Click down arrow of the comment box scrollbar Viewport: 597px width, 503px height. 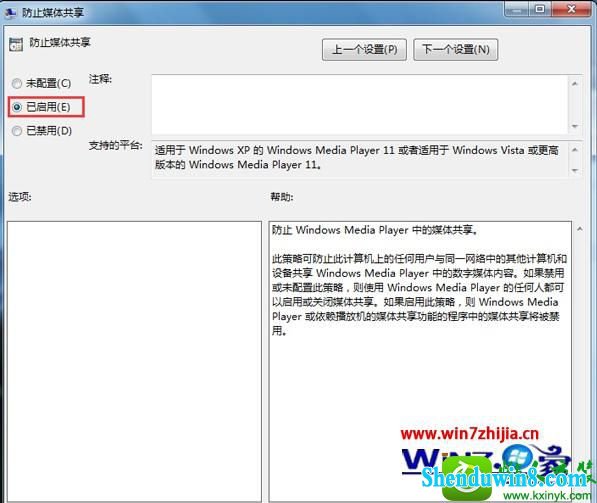pos(575,126)
